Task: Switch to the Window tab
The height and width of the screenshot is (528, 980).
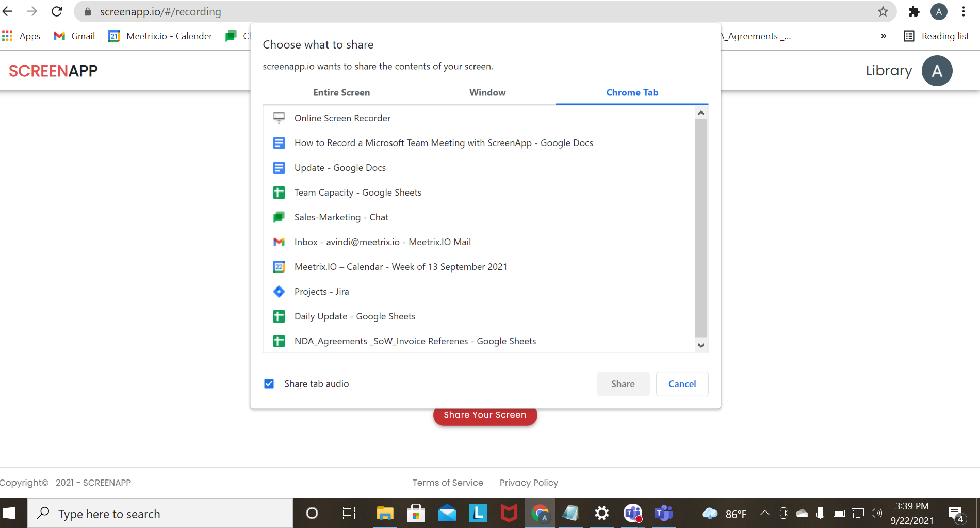Action: pos(487,92)
